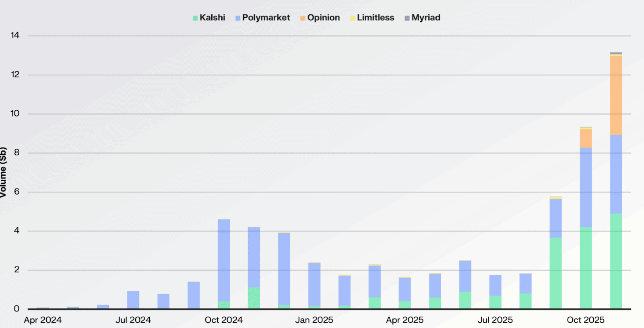
Task: Click the green Kalshi legend swatch
Action: point(195,18)
